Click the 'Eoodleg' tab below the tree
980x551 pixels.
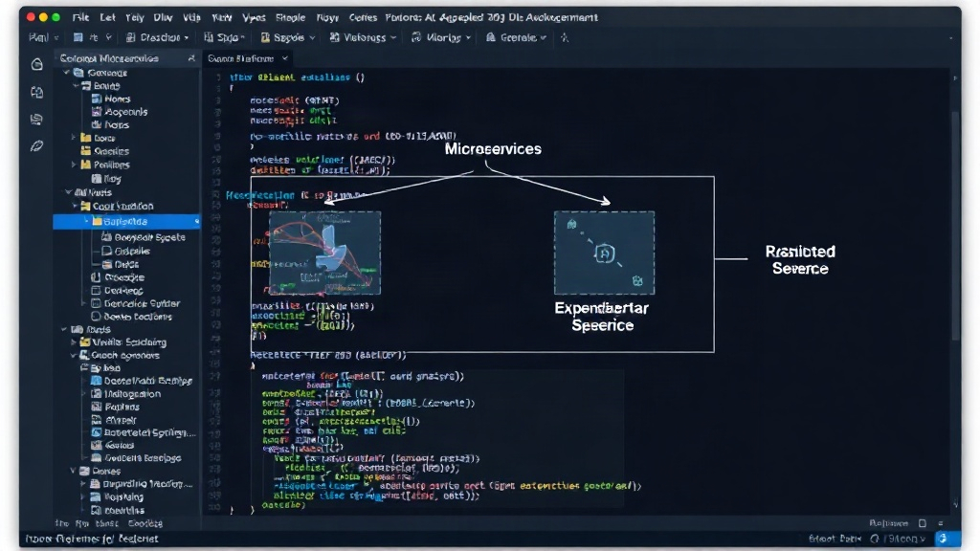(x=145, y=523)
